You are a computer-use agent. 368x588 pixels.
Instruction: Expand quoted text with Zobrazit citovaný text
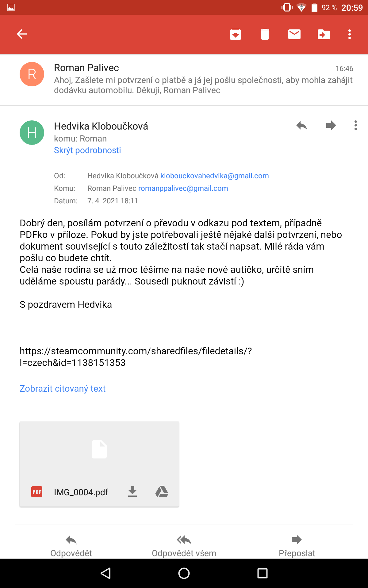coord(63,389)
